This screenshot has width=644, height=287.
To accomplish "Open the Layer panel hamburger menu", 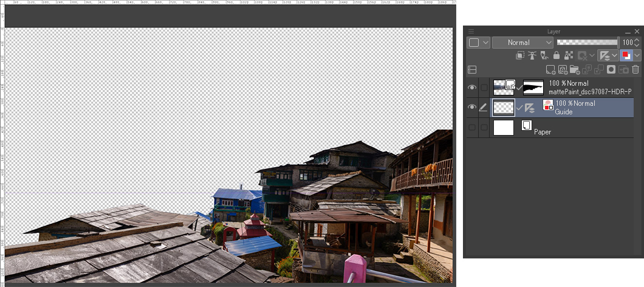I will [x=471, y=32].
